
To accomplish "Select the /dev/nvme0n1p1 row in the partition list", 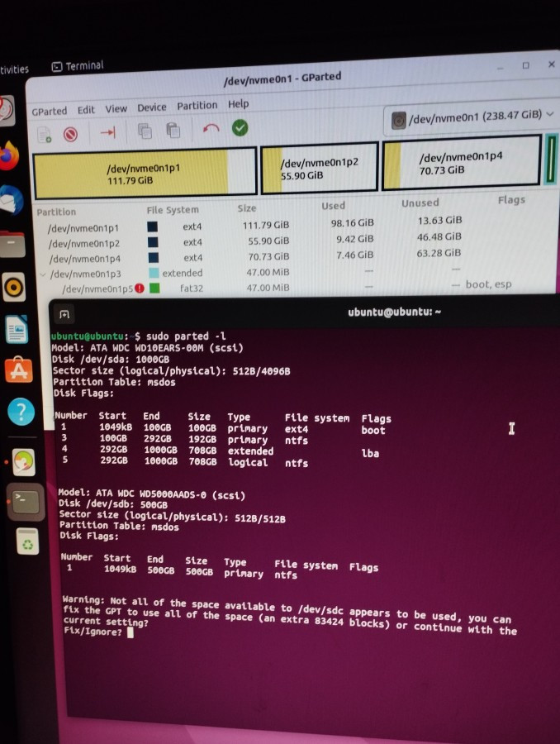I will [293, 223].
